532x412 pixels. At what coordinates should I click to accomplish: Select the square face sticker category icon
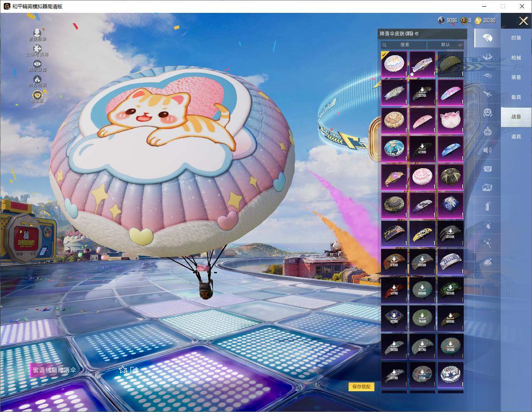point(488,169)
